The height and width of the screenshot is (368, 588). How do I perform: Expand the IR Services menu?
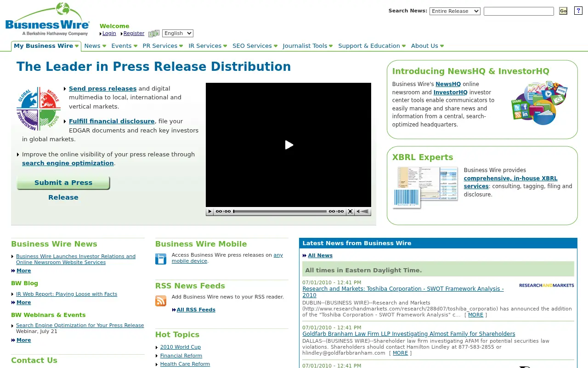coord(208,46)
